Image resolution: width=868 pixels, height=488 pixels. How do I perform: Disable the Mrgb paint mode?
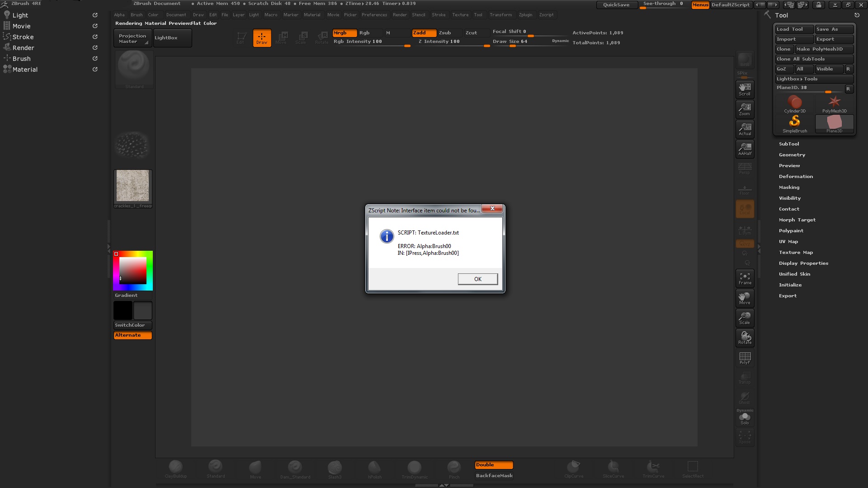coord(344,33)
